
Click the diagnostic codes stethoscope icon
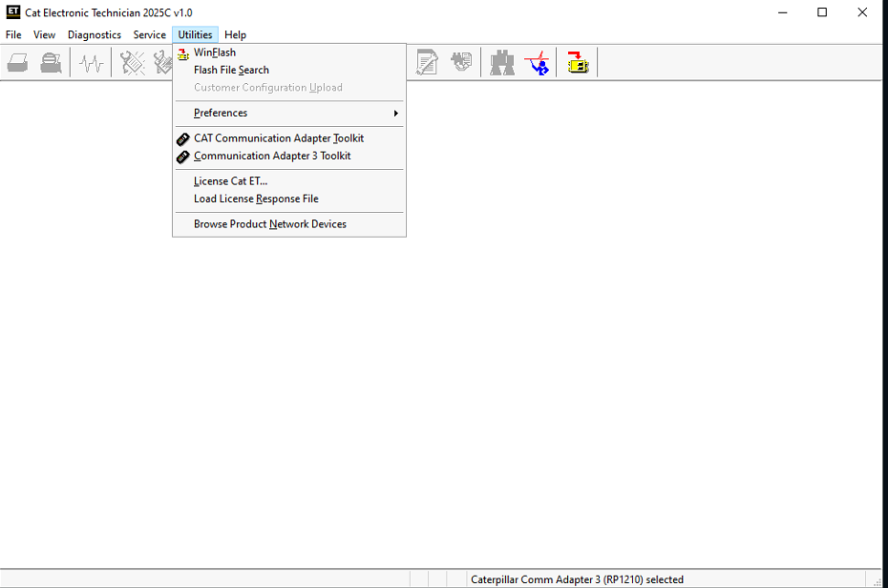(x=133, y=62)
